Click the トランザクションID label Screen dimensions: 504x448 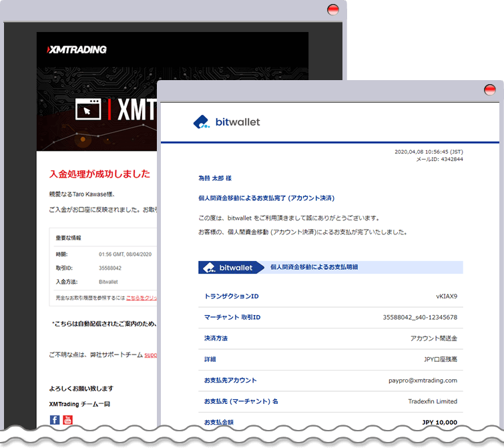[x=232, y=296]
